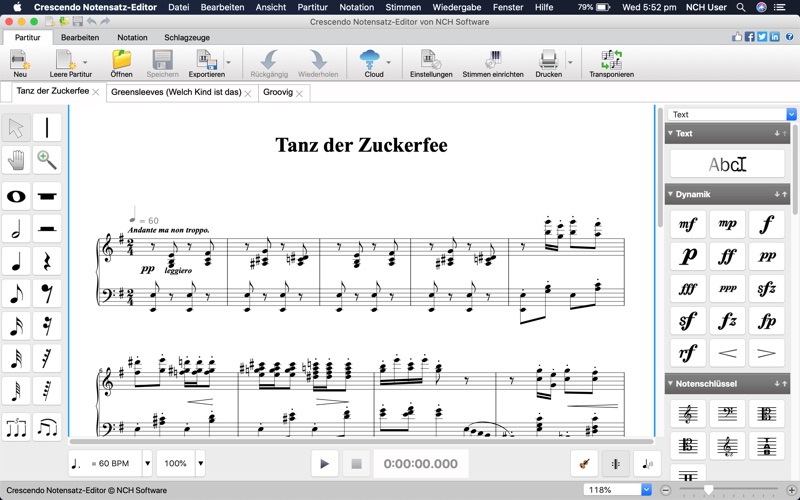This screenshot has height=500, width=800.
Task: Open the Stimmen menu
Action: pyautogui.click(x=403, y=7)
